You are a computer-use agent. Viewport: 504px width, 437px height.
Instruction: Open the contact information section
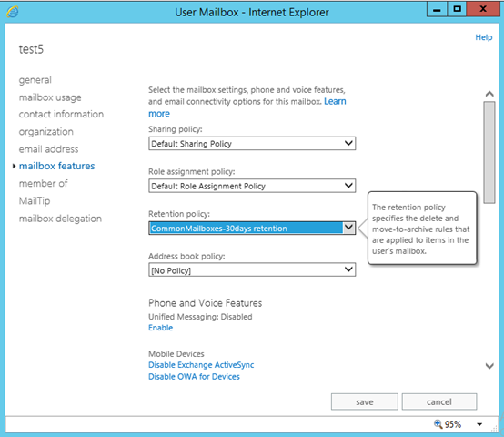[61, 114]
